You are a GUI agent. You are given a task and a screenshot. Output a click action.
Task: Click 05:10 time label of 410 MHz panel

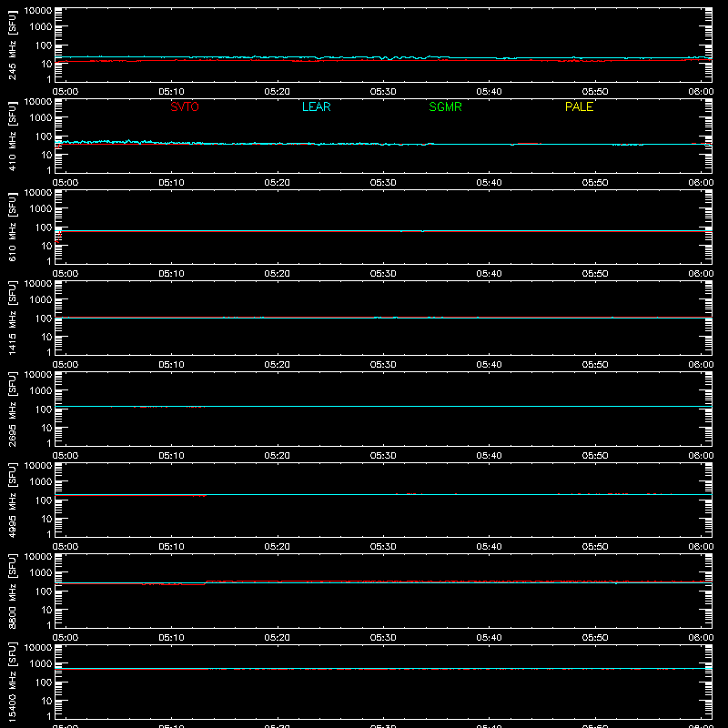point(171,183)
